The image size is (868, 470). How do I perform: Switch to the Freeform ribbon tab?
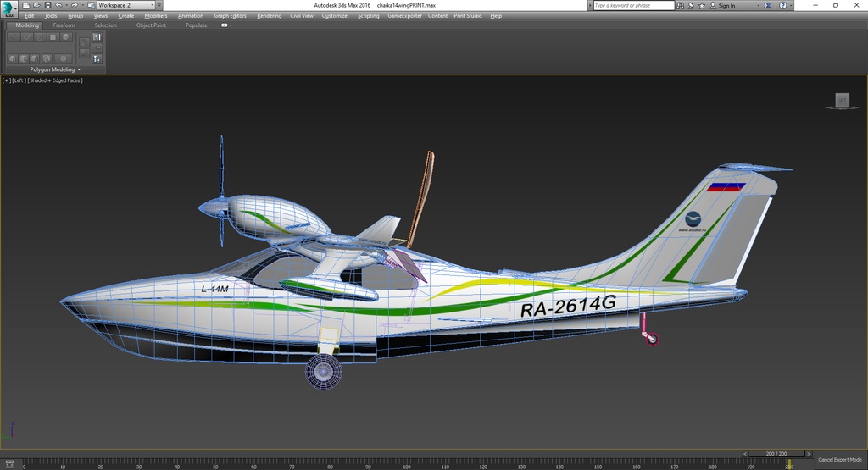point(64,25)
